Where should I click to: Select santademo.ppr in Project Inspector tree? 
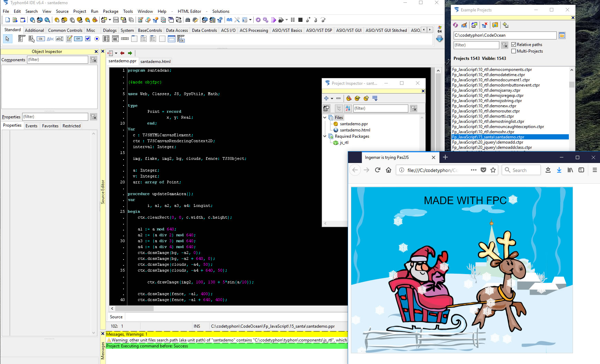pos(354,124)
